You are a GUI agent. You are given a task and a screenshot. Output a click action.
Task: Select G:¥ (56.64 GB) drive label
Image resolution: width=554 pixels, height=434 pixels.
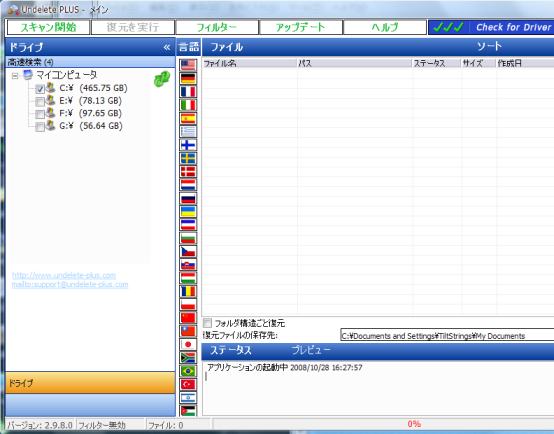pos(91,126)
